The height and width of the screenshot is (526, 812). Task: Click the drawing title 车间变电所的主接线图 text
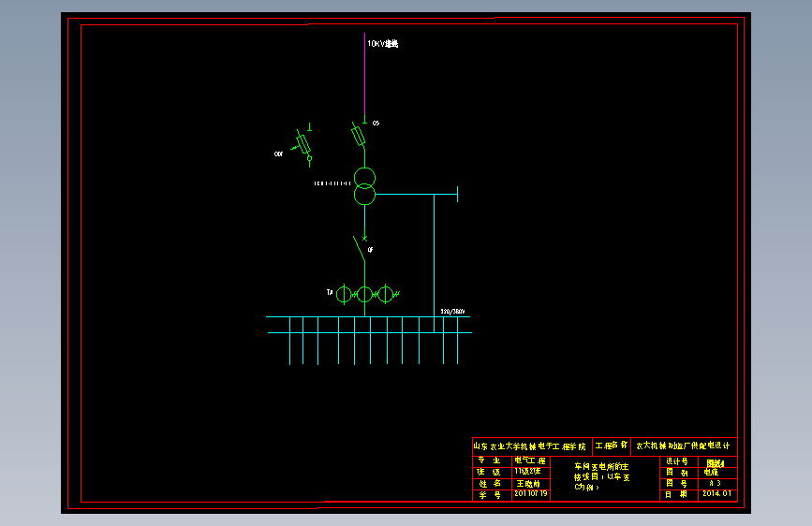[x=602, y=476]
